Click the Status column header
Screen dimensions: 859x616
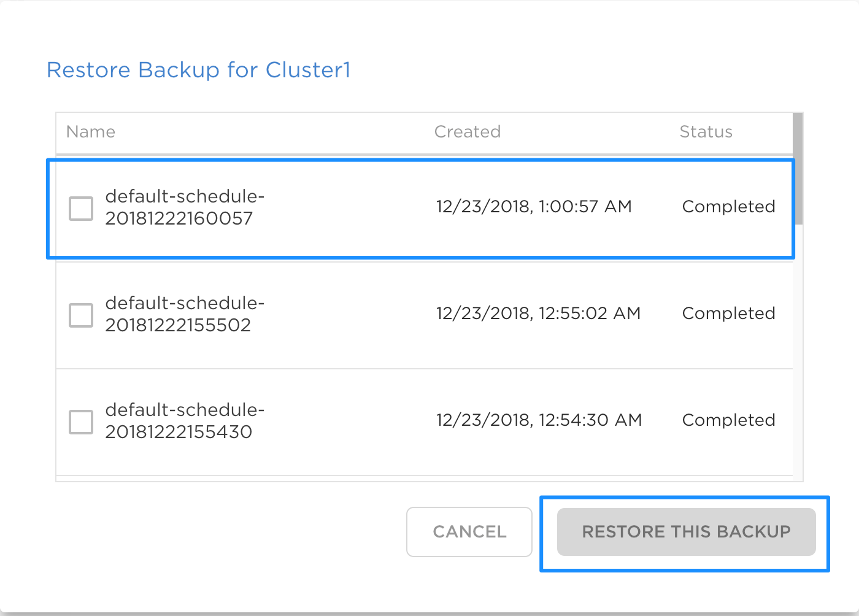point(706,132)
